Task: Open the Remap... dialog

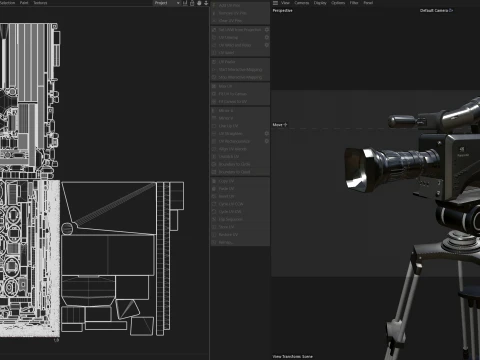Action: click(x=240, y=242)
